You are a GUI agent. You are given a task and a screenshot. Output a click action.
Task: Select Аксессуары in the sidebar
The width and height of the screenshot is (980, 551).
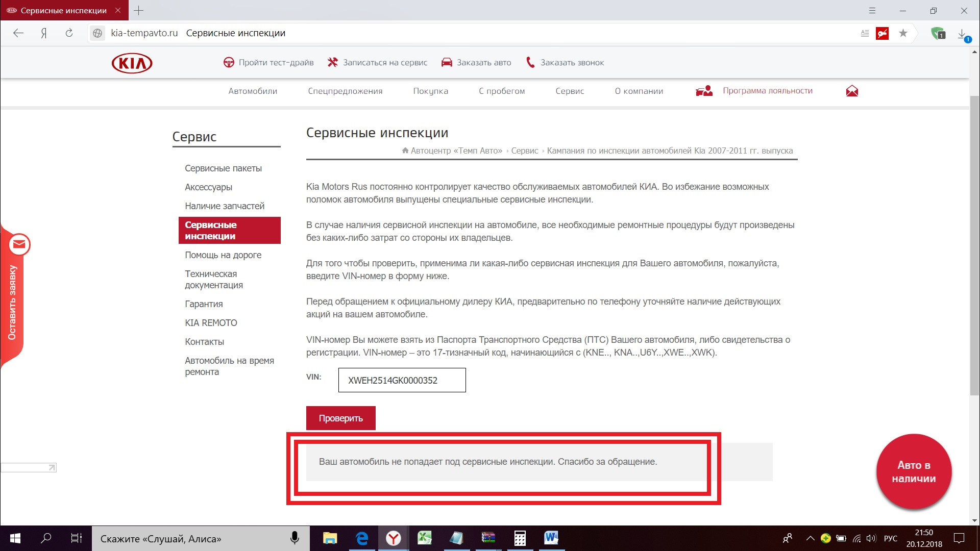pyautogui.click(x=208, y=187)
